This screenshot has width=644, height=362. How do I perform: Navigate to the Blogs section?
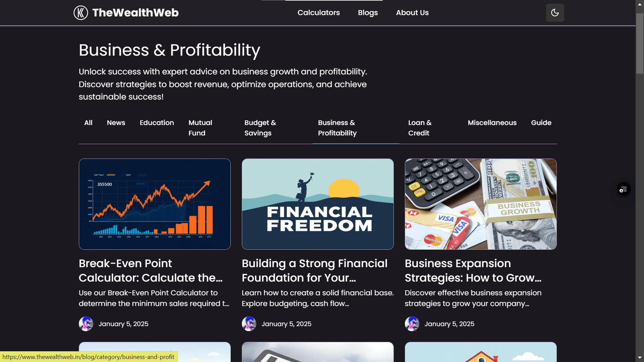pyautogui.click(x=368, y=12)
